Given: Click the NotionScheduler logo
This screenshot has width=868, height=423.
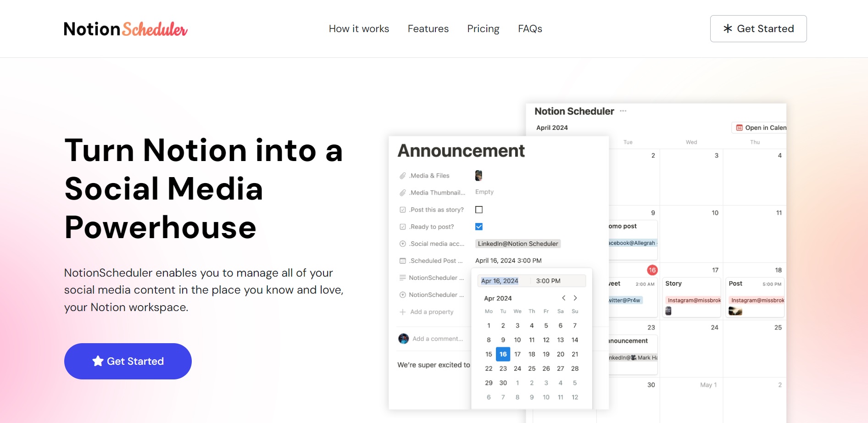Looking at the screenshot, I should coord(126,29).
